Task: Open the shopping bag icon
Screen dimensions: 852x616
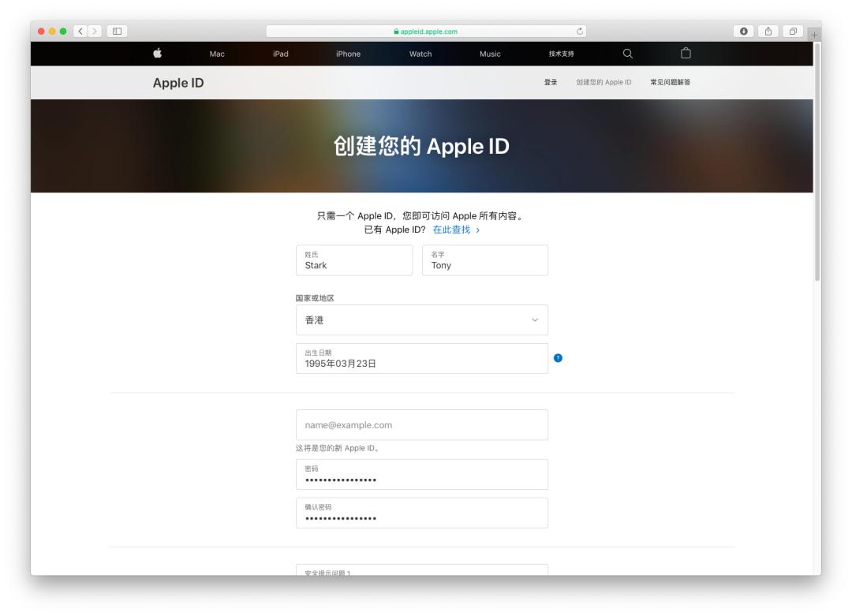Action: 684,54
